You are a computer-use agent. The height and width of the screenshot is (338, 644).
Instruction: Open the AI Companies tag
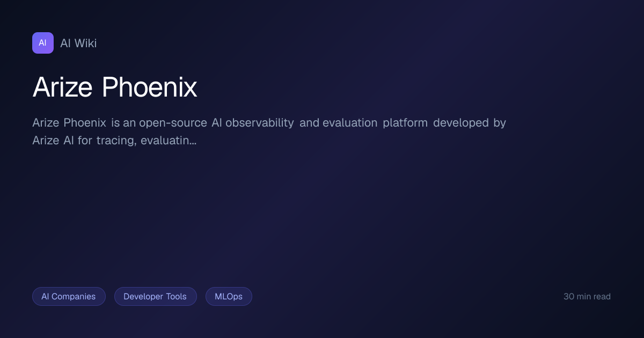[69, 296]
